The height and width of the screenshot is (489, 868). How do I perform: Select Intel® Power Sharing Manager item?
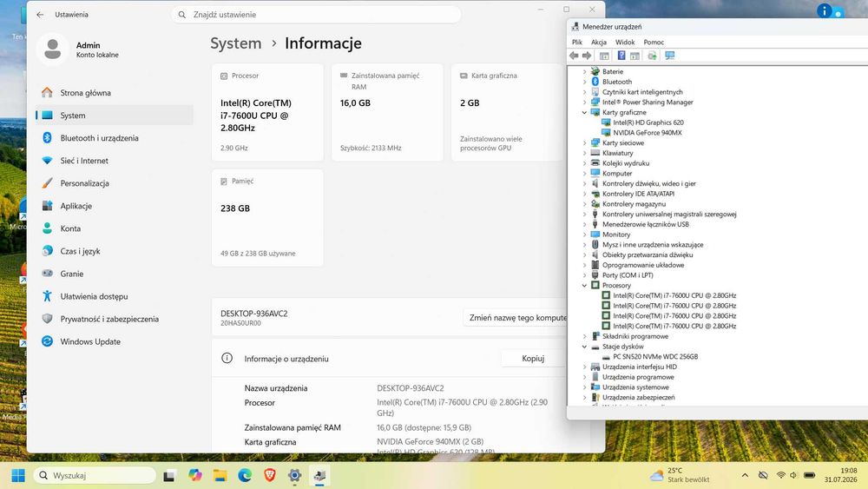coord(648,102)
